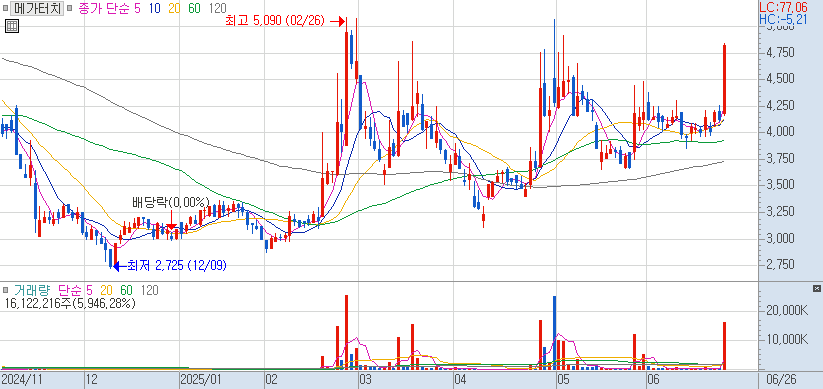The height and width of the screenshot is (389, 823).
Task: Select the green 60 in the 거래량 legend
Action: point(126,290)
